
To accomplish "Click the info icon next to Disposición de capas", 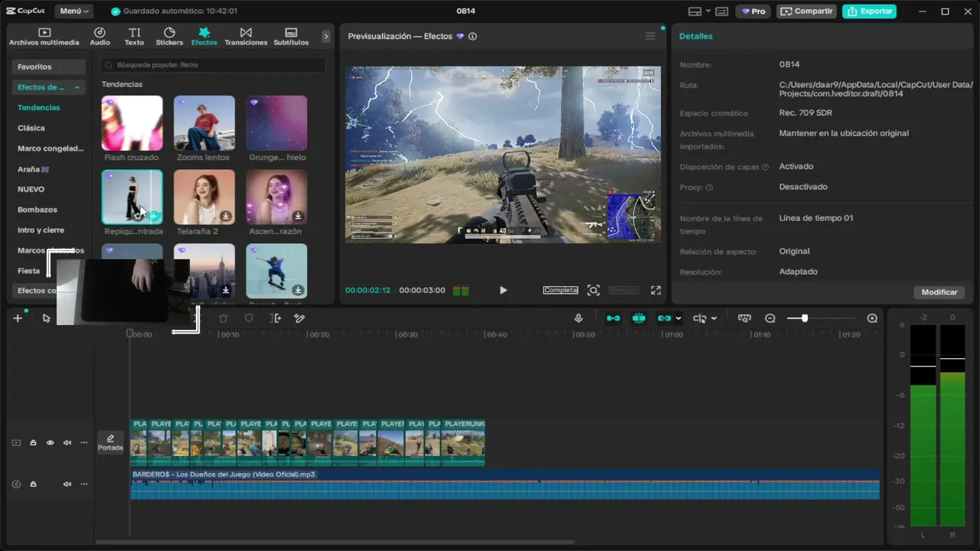I will click(x=765, y=167).
